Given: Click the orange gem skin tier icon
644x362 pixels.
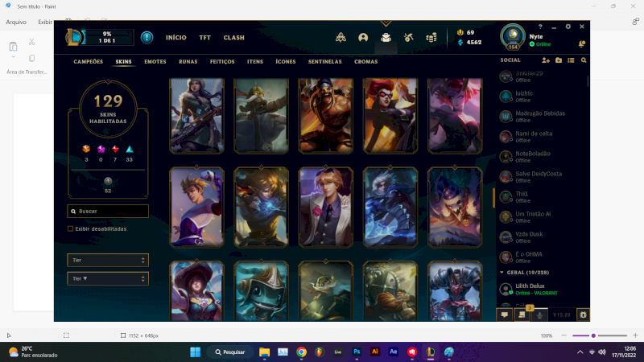Looking at the screenshot, I should point(86,149).
